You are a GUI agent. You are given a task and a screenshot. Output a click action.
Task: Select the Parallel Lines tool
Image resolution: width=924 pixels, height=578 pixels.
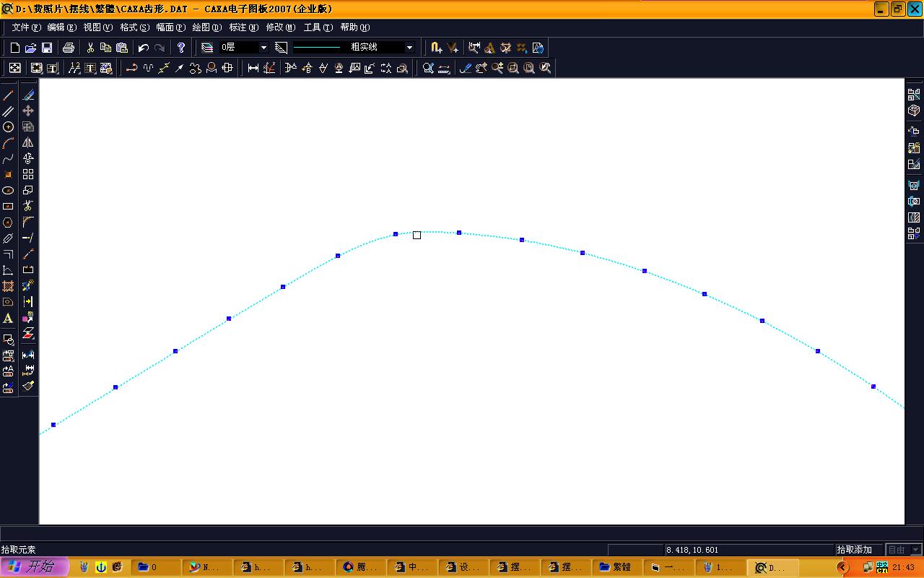pos(9,111)
